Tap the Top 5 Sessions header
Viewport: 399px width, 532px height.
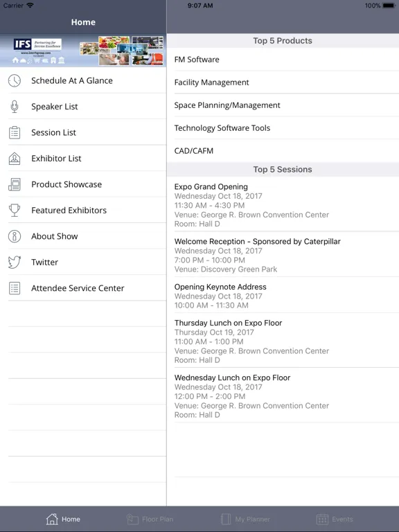(x=283, y=169)
